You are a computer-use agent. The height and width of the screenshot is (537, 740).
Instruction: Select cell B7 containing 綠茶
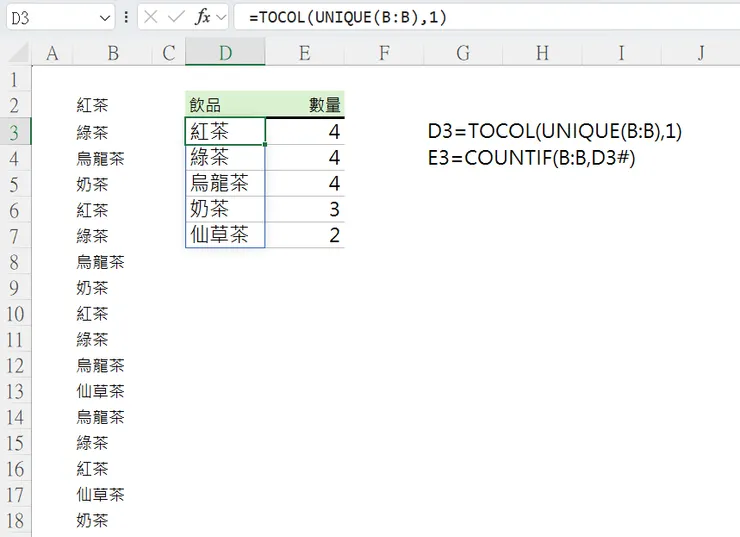click(112, 236)
